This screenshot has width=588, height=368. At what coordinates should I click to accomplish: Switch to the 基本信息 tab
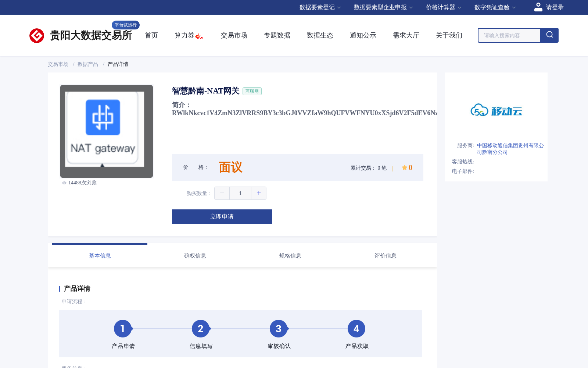tap(100, 255)
